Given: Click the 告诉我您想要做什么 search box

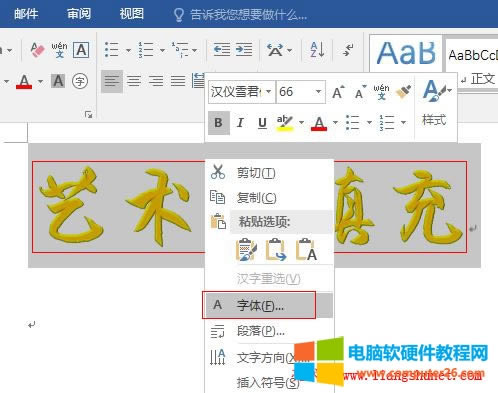Looking at the screenshot, I should click(240, 15).
